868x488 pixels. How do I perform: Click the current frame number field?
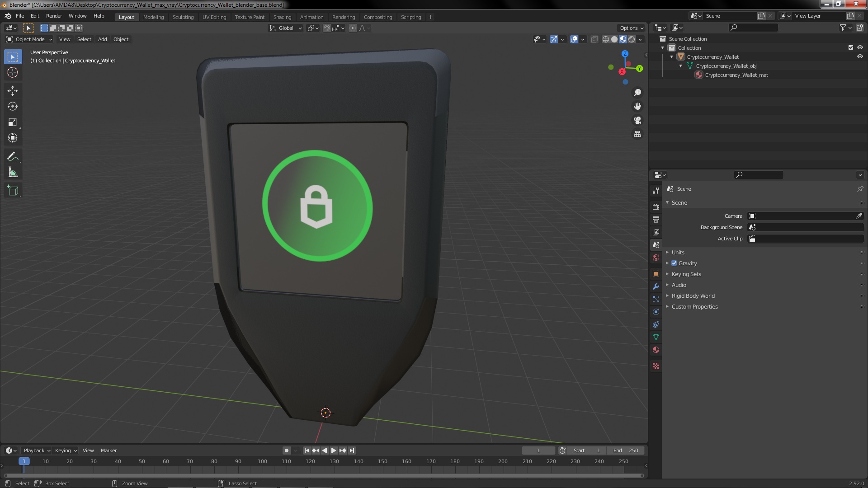pos(538,450)
